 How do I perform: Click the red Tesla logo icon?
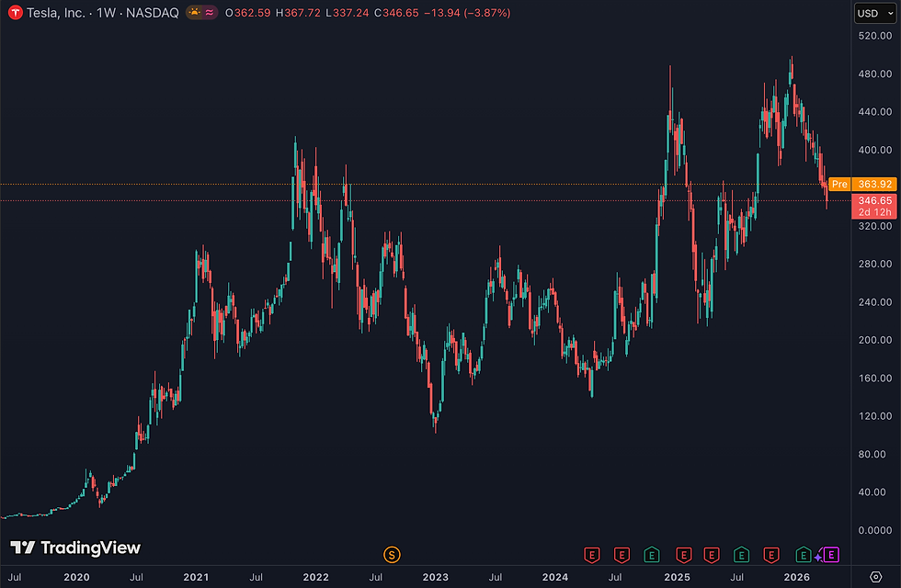[x=16, y=13]
